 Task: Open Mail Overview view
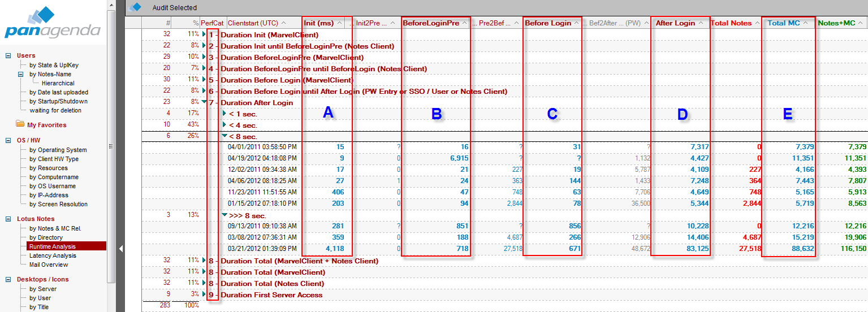pos(49,265)
